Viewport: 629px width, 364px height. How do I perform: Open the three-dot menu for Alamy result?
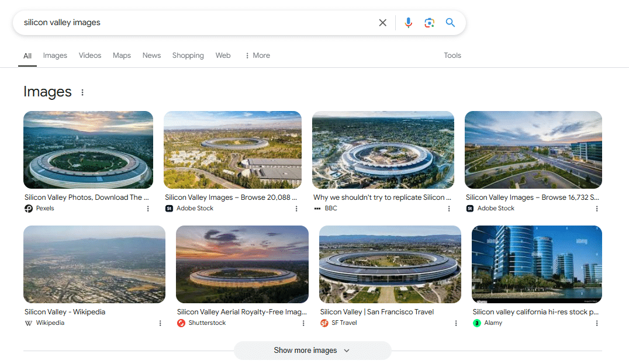(x=597, y=323)
